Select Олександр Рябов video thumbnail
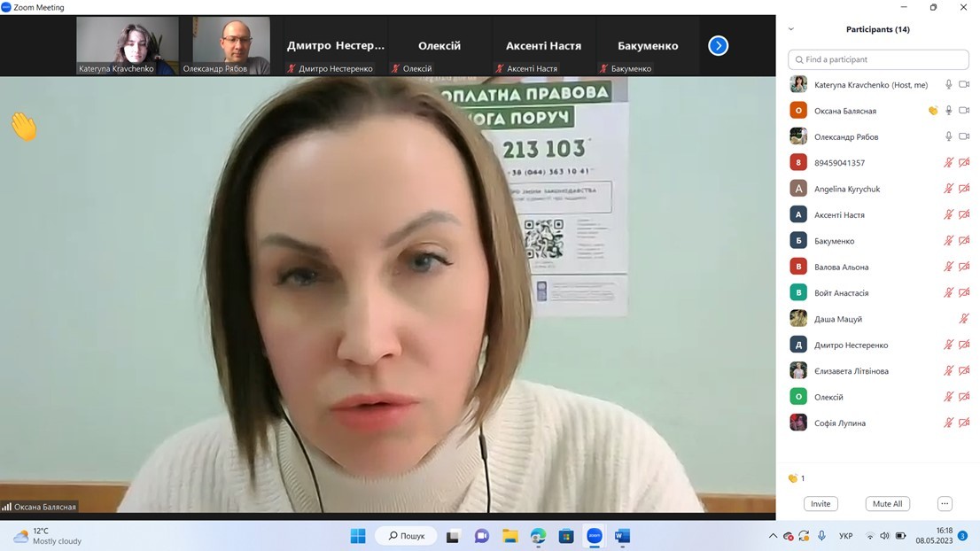This screenshot has height=551, width=980. click(231, 45)
